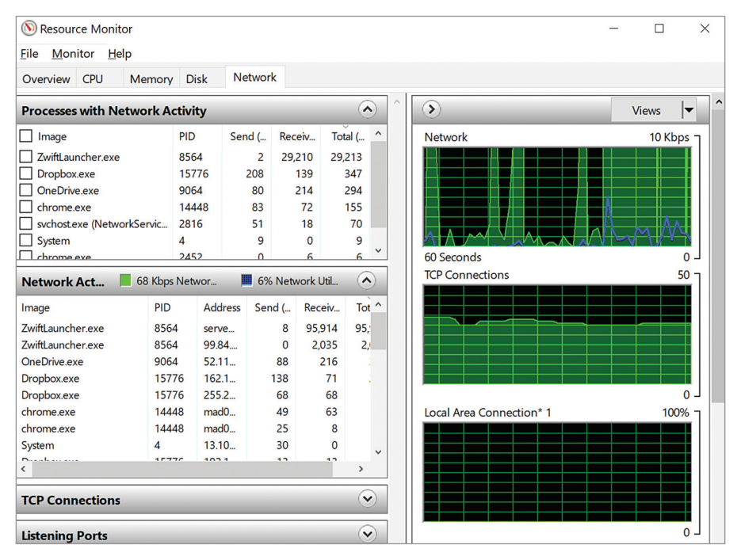Click the processes list scroll down arrow
741x560 pixels.
click(x=378, y=250)
